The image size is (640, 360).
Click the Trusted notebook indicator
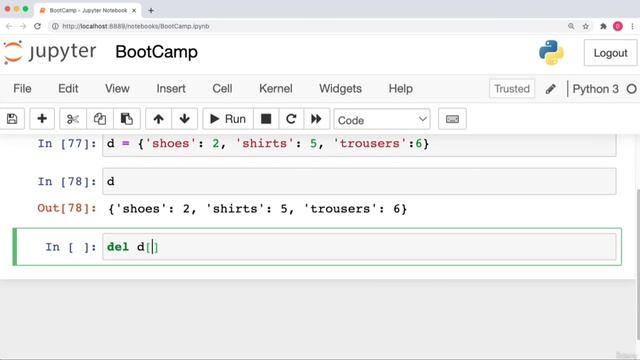point(512,89)
